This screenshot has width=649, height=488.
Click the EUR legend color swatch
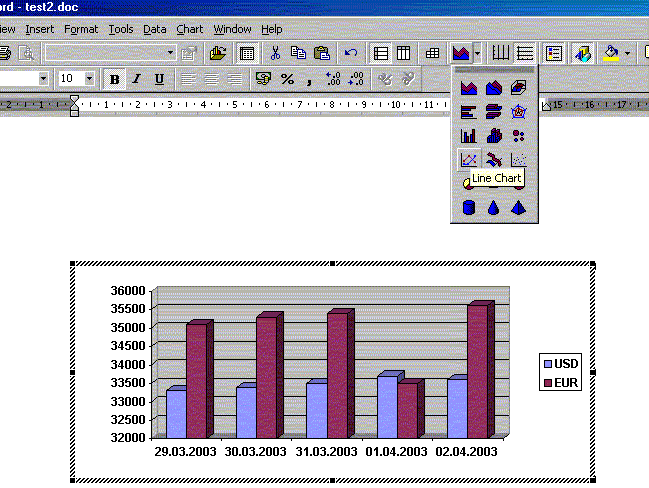(x=548, y=382)
